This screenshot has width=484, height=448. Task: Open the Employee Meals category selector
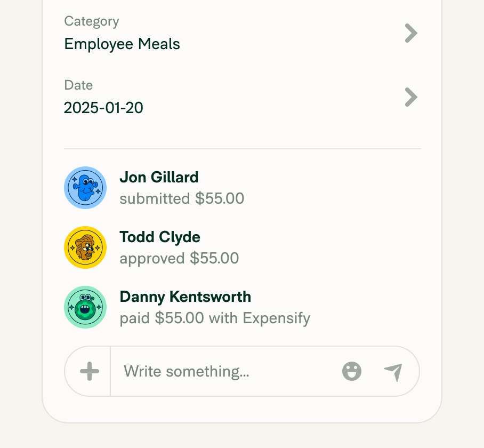(122, 44)
